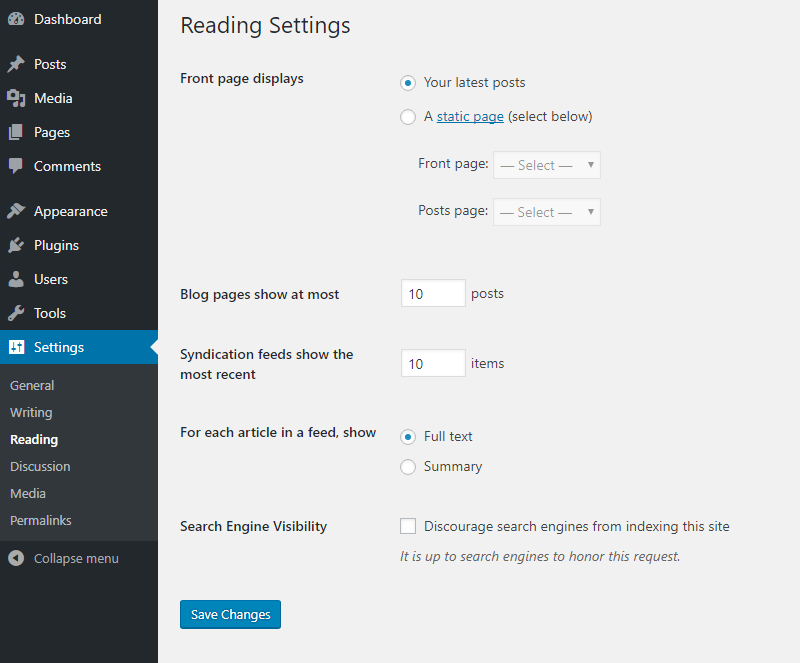
Task: Collapse the menu using the arrow icon
Action: [x=16, y=558]
